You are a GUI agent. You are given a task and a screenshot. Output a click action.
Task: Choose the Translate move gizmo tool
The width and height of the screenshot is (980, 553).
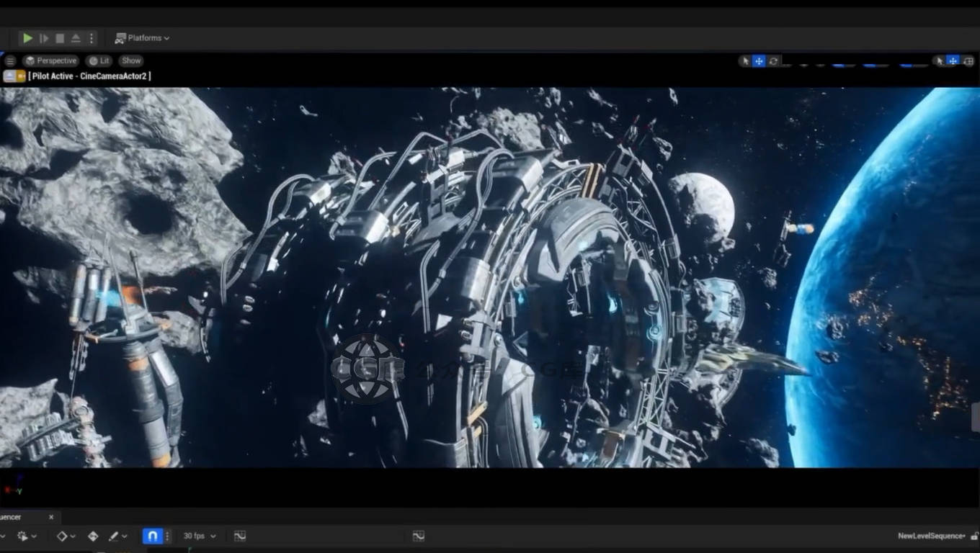[x=759, y=61]
